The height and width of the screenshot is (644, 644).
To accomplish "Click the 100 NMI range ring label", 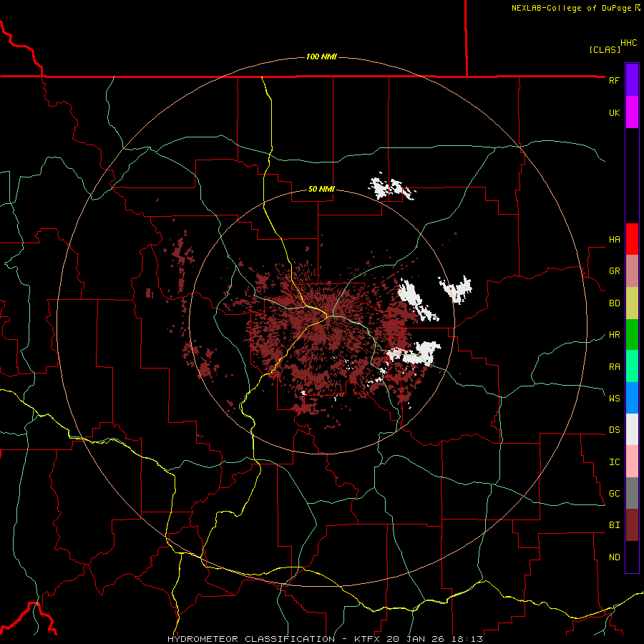I will [321, 57].
